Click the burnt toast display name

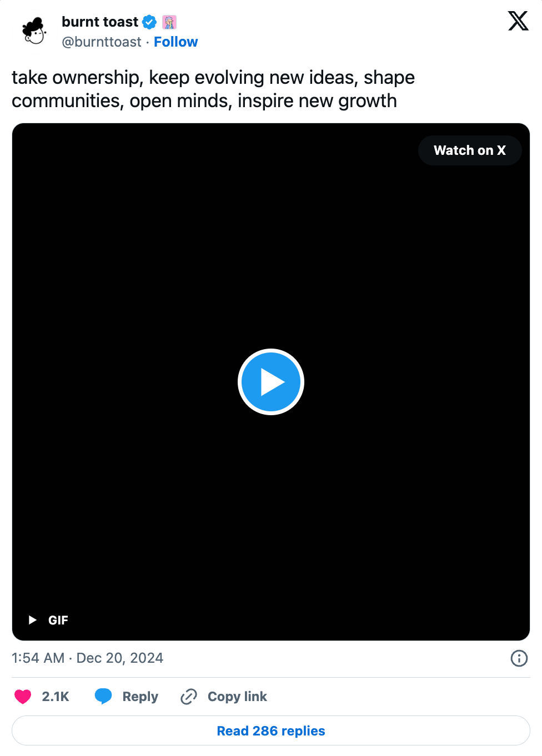(x=100, y=22)
